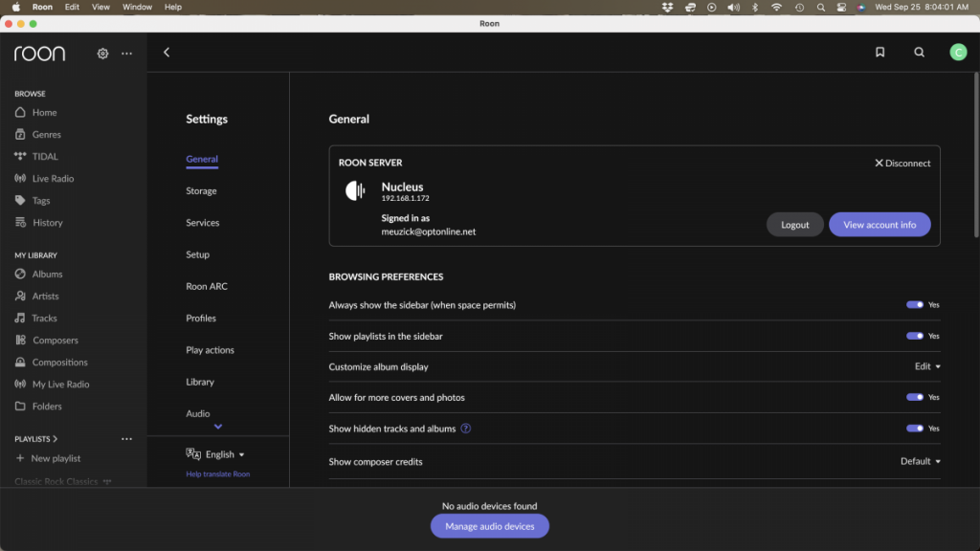Select the Play actions settings tab
The width and height of the screenshot is (980, 551).
pyautogui.click(x=210, y=350)
